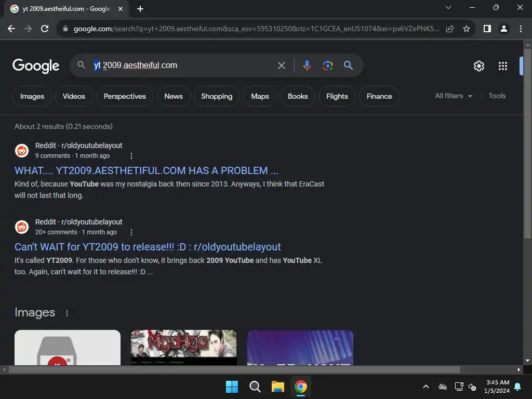The image size is (532, 399).
Task: Open the first image thumbnail
Action: 68,348
